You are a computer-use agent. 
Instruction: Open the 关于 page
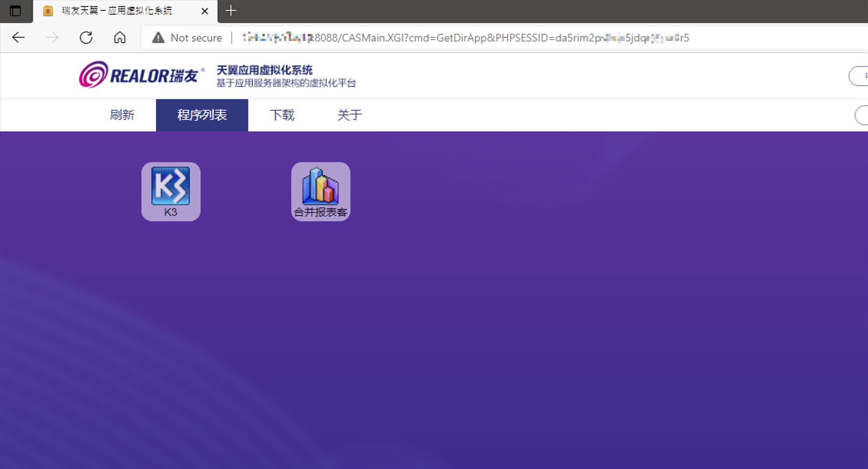pyautogui.click(x=349, y=115)
